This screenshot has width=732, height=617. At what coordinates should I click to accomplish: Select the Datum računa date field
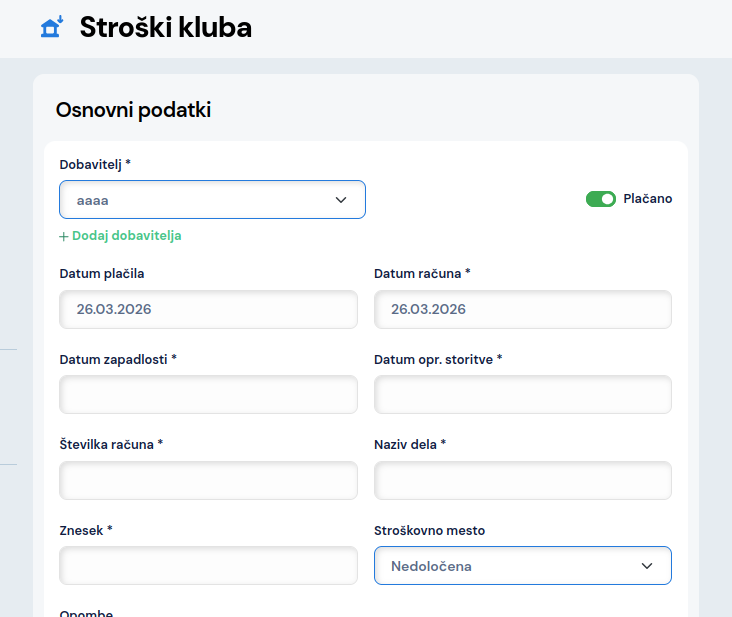pyautogui.click(x=522, y=310)
